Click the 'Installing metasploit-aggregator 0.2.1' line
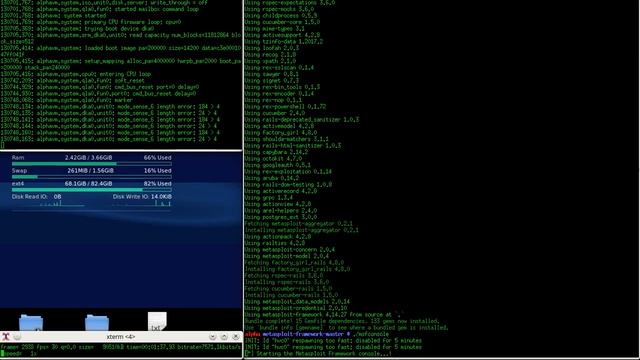 click(302, 230)
